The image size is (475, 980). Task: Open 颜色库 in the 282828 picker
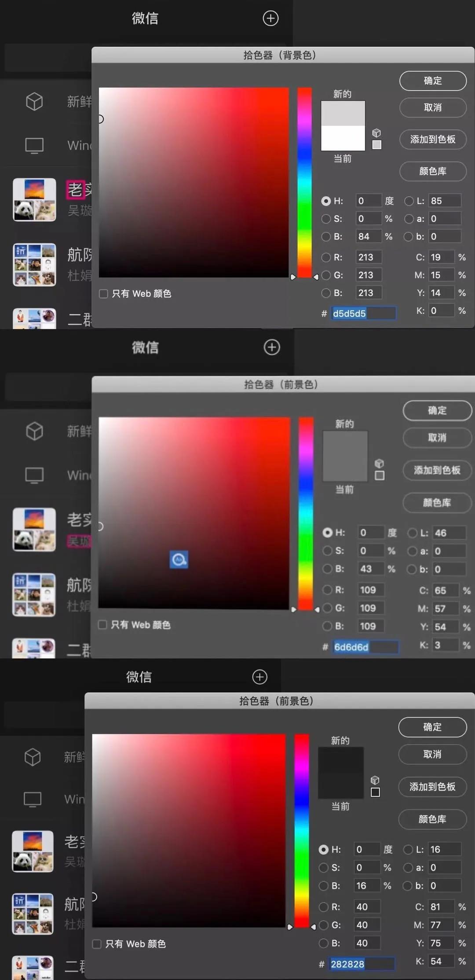[432, 819]
